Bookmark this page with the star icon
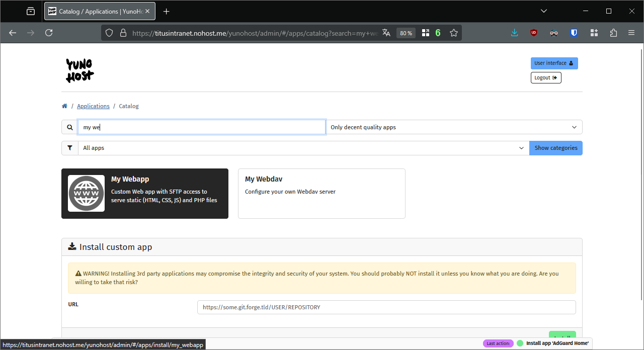This screenshot has width=644, height=350. (454, 33)
